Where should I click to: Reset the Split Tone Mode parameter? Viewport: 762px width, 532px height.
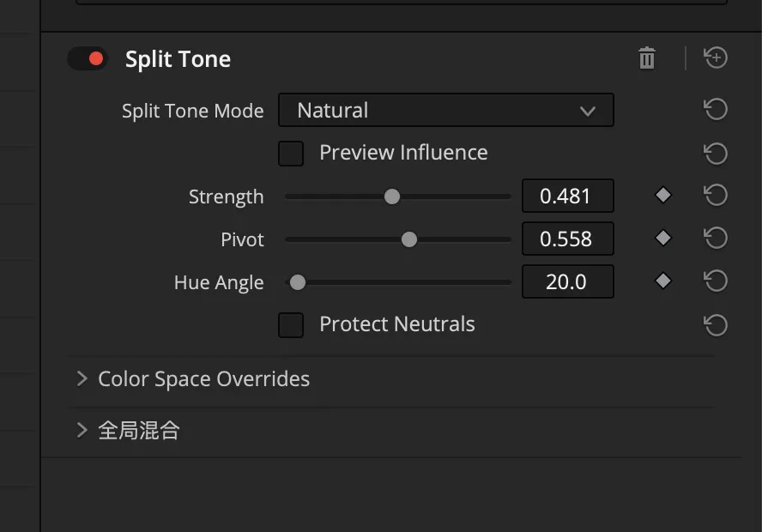(x=716, y=110)
